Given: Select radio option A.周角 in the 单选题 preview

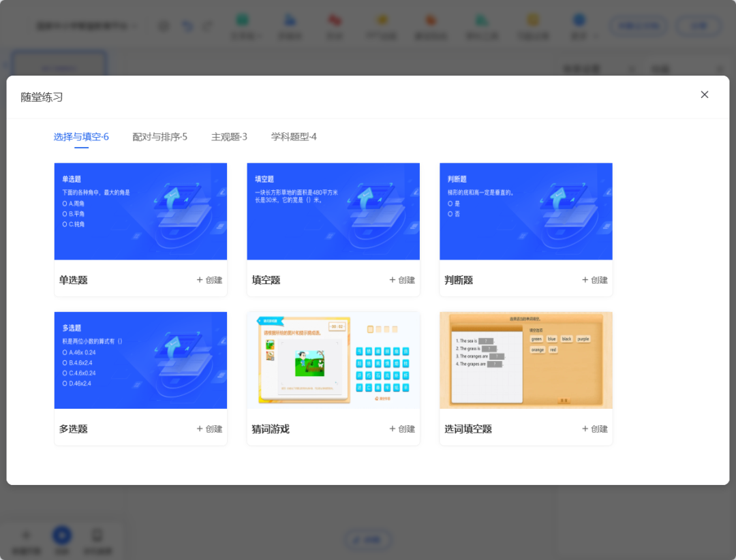Looking at the screenshot, I should 65,202.
